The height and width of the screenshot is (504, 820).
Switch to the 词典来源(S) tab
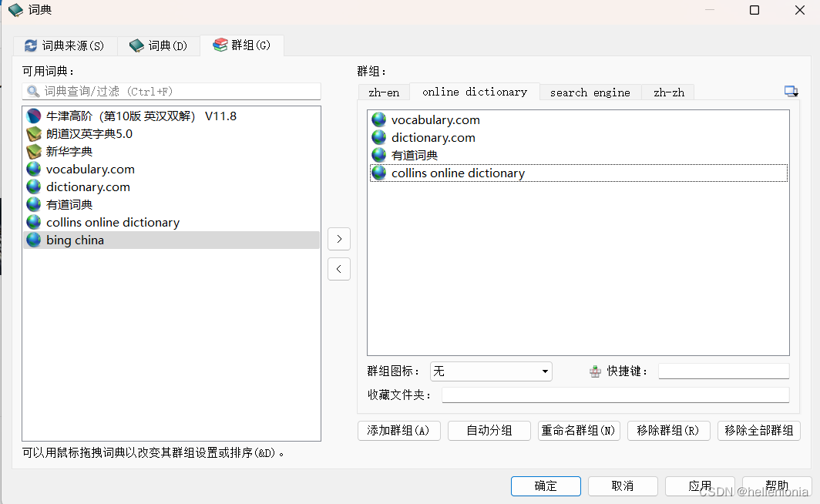[65, 46]
